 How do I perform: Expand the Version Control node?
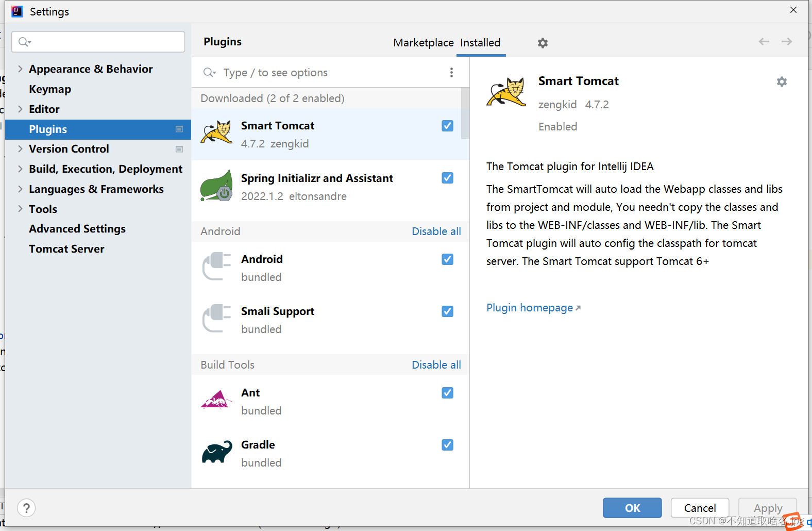[x=20, y=148]
